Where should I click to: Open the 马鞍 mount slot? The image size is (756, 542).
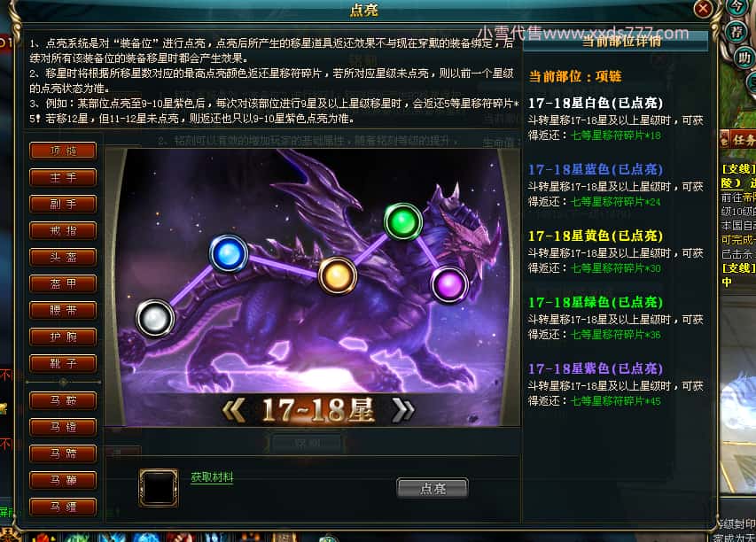click(x=63, y=400)
